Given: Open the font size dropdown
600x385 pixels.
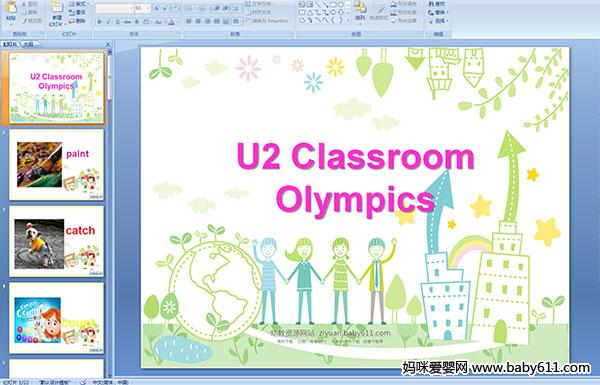Looking at the screenshot, I should (x=148, y=8).
